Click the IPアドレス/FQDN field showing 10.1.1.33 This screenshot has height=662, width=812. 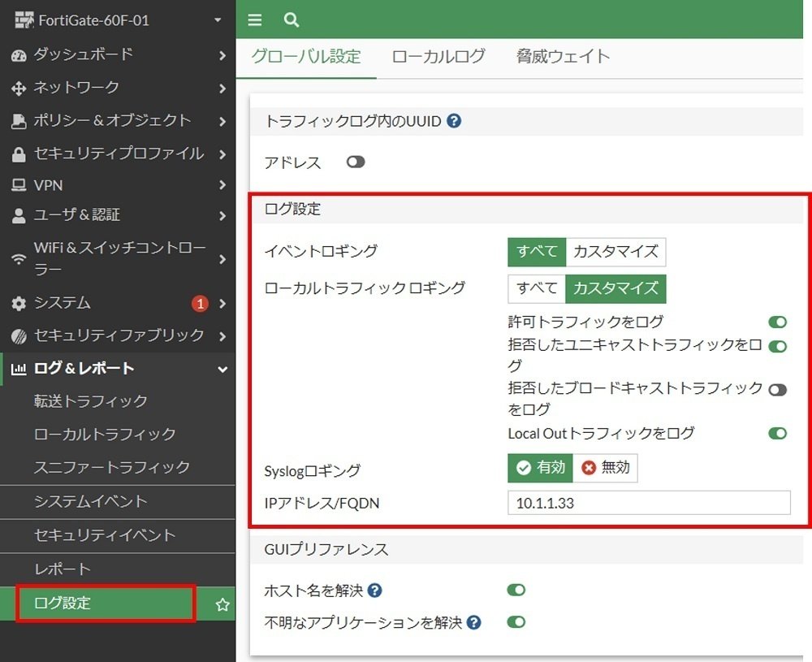[x=647, y=503]
